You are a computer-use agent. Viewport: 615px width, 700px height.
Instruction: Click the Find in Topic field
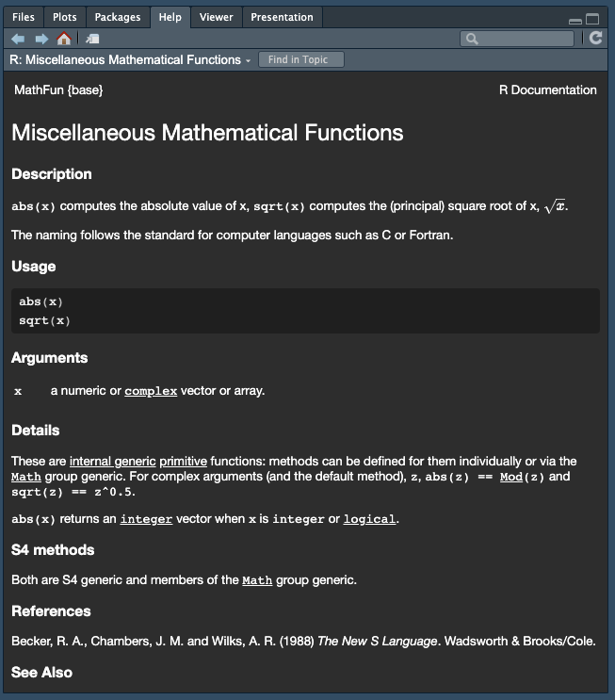[300, 59]
